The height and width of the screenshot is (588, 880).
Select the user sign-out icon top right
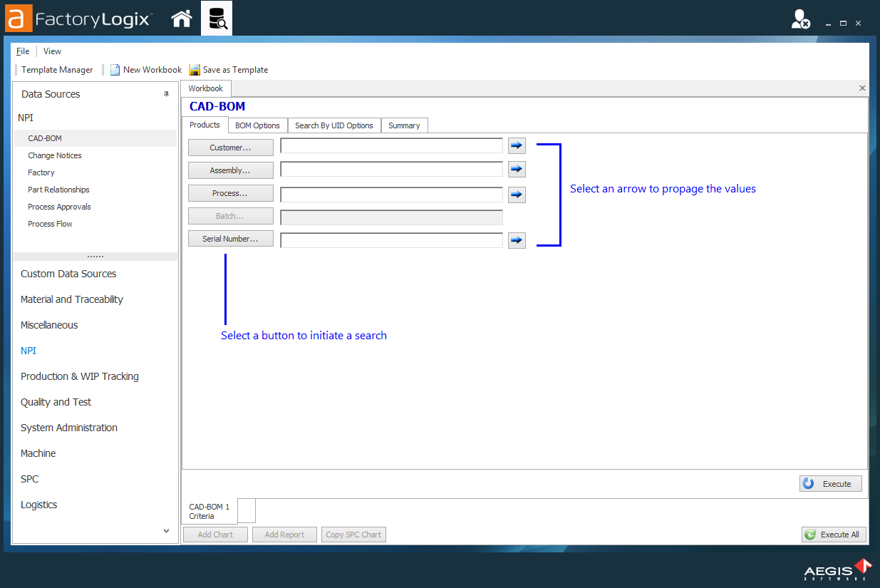[x=800, y=19]
